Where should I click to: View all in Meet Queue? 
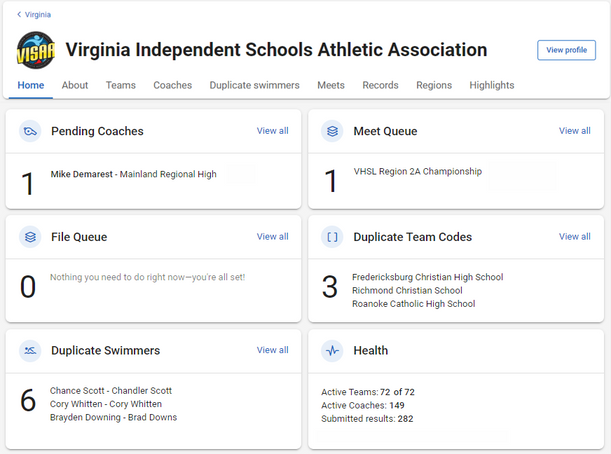tap(575, 131)
